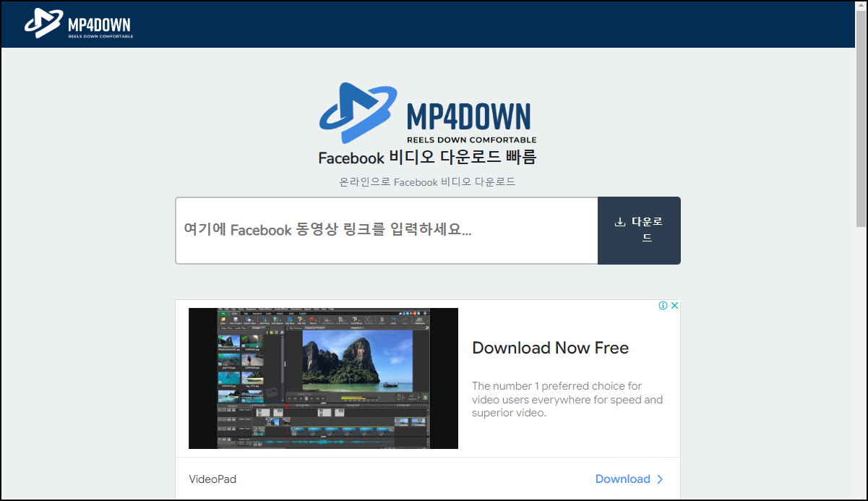868x501 pixels.
Task: Click the ad description about preferred choice
Action: 567,399
